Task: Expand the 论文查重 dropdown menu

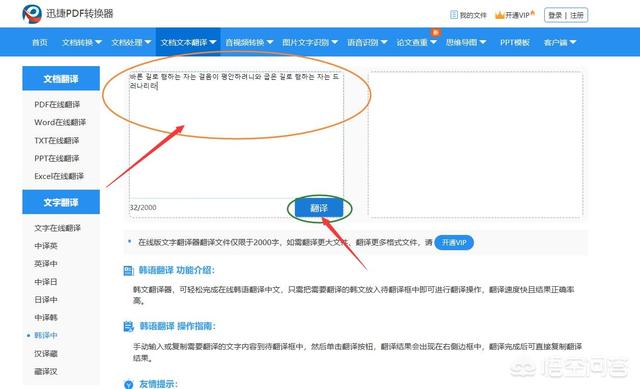Action: [416, 42]
